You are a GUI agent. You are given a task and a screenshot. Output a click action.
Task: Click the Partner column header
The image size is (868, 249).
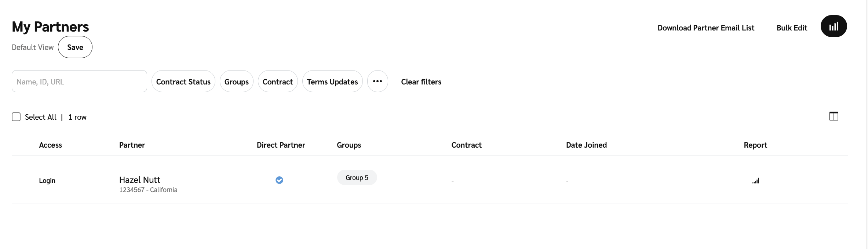click(x=132, y=145)
